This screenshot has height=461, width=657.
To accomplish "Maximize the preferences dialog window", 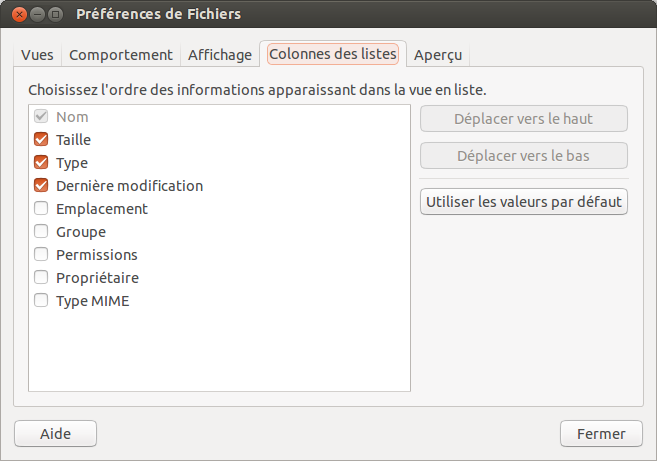I will point(56,15).
